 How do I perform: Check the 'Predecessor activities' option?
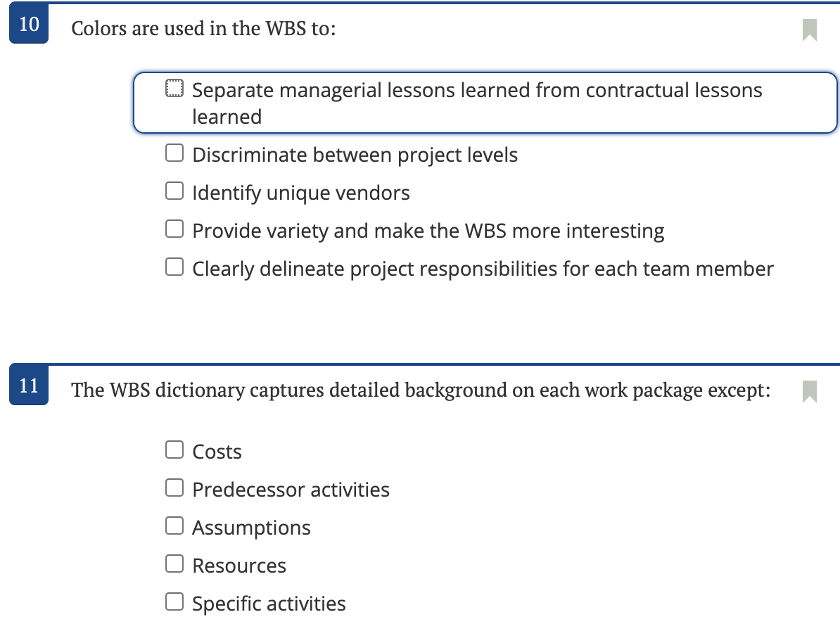[x=174, y=487]
